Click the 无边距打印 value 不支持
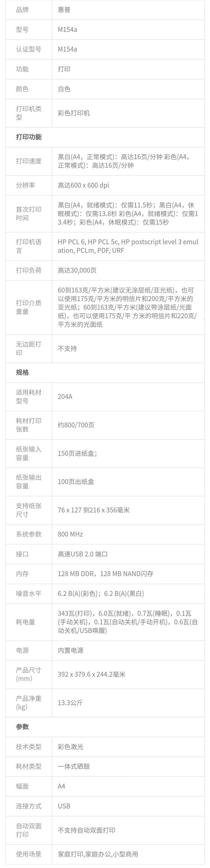 (x=67, y=349)
